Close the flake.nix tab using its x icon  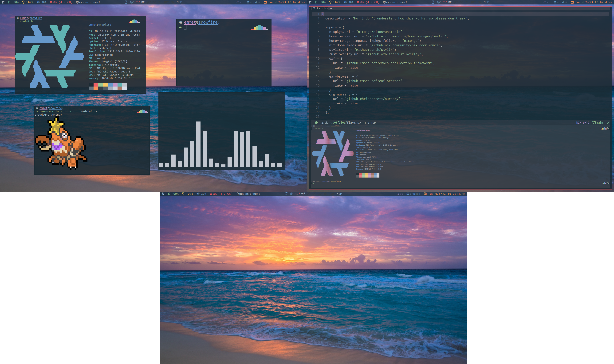tap(328, 8)
